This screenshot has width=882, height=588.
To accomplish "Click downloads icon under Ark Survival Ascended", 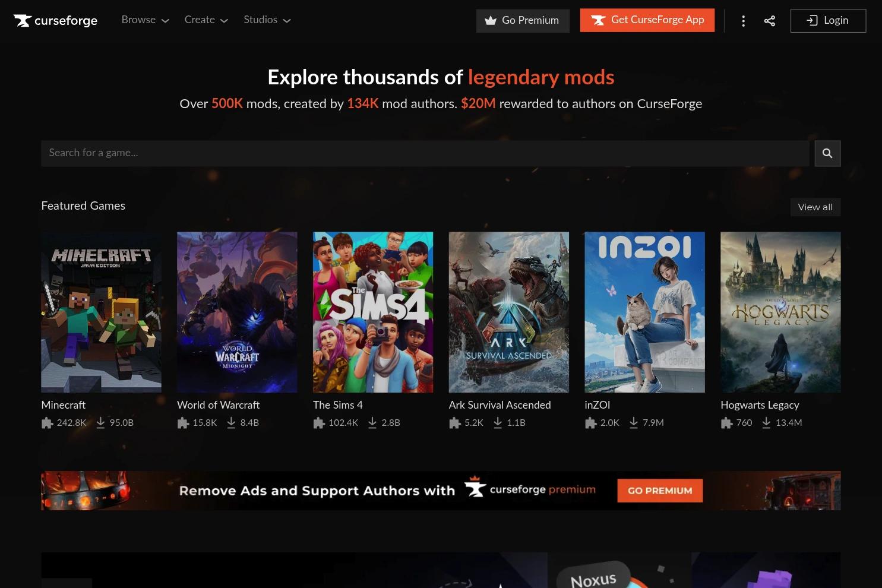I will (x=498, y=422).
